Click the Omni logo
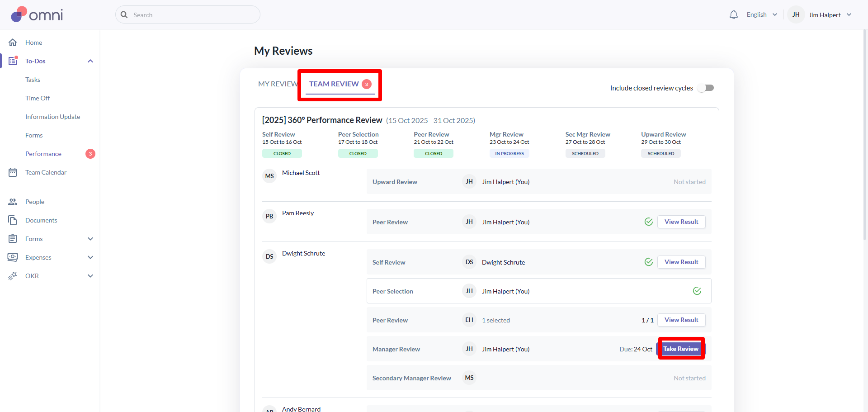 coord(37,14)
